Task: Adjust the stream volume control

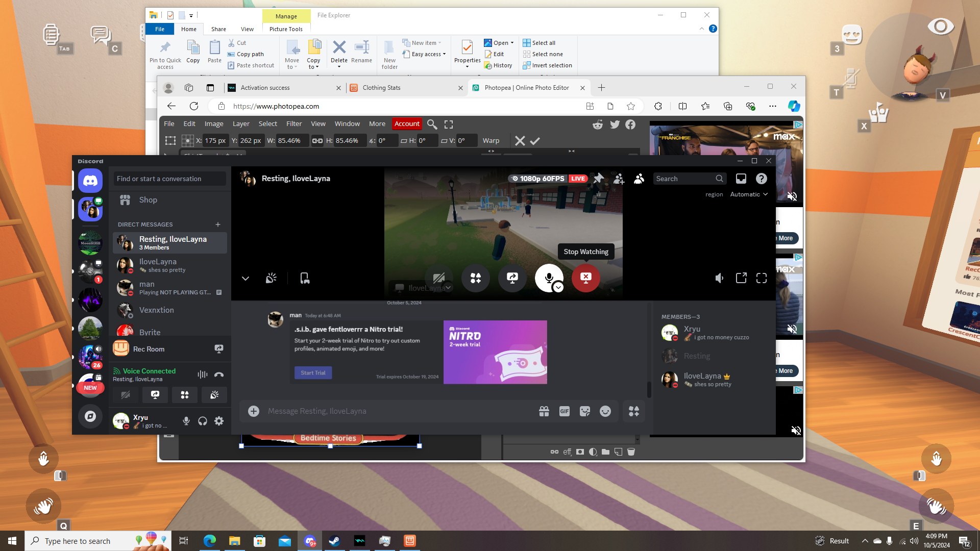Action: pos(719,278)
